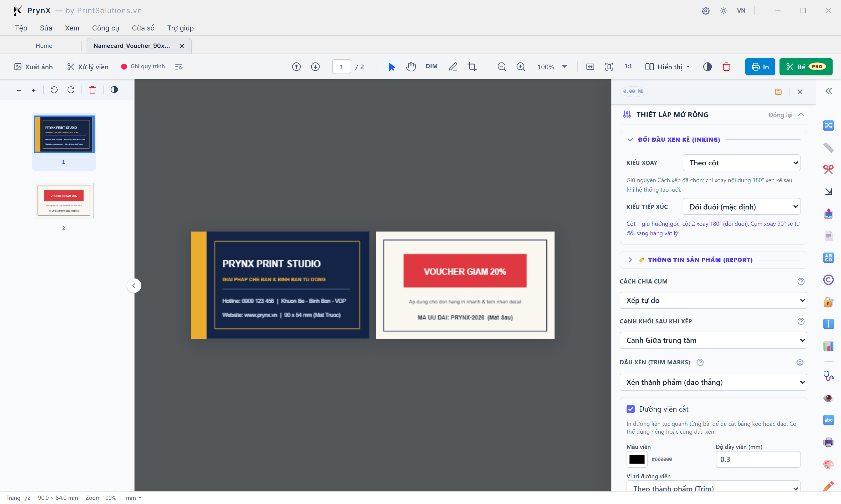
Task: Click the Xuất ảnh export button
Action: click(33, 67)
